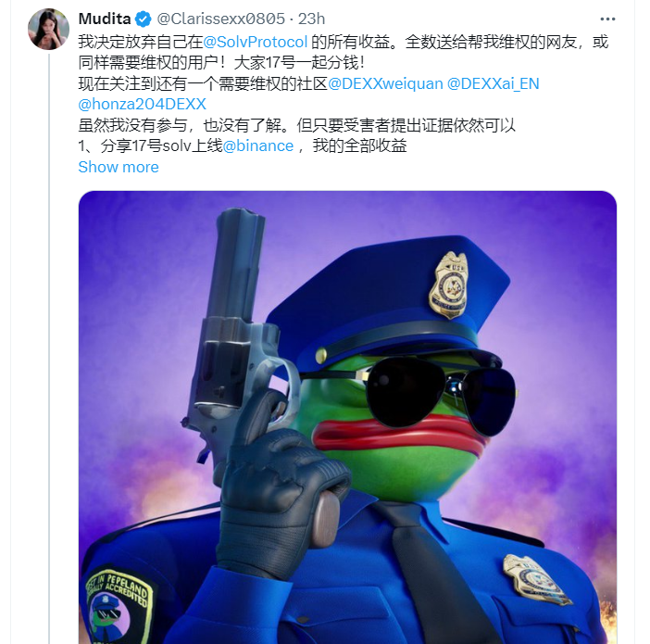Expand the post with Show more
650x644 pixels.
click(119, 167)
